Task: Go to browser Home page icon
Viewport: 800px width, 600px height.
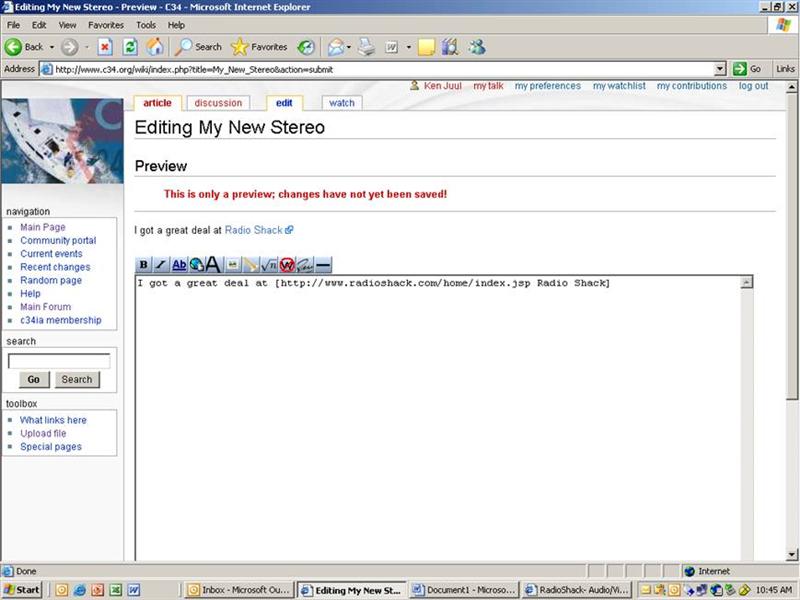Action: point(155,47)
